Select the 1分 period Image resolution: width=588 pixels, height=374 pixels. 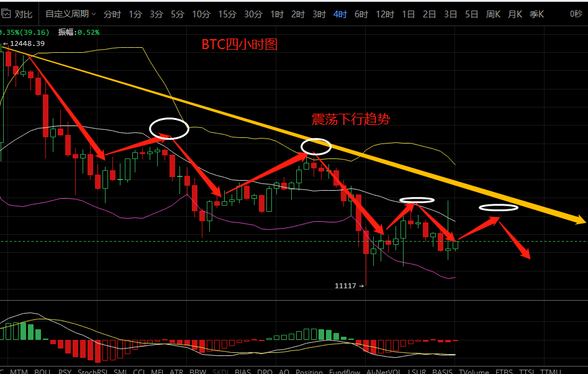pos(135,14)
